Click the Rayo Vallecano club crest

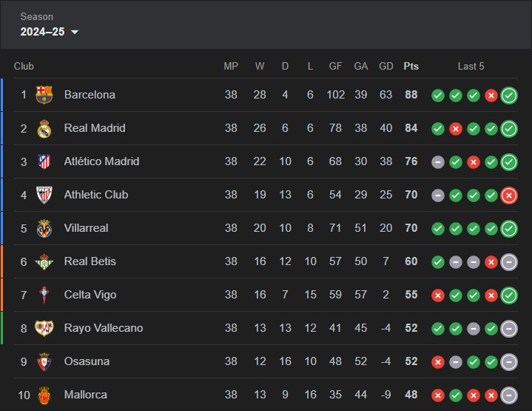[44, 328]
